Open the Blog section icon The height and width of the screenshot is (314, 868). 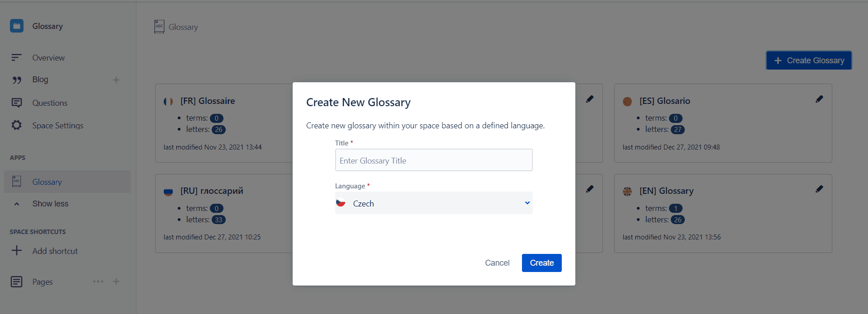(17, 80)
